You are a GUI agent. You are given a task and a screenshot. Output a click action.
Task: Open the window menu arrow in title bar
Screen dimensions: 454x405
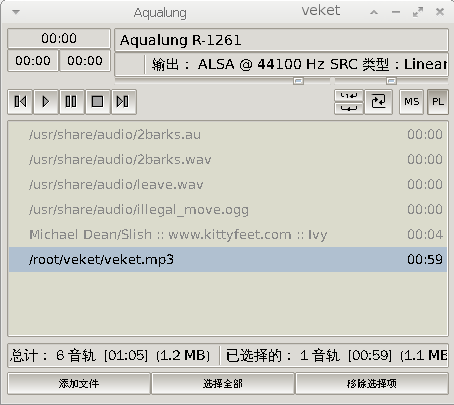click(16, 12)
